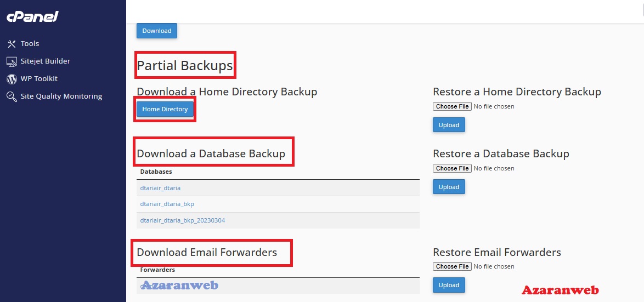Download the Home Directory backup
Viewport: 644px width, 302px height.
pyautogui.click(x=165, y=109)
